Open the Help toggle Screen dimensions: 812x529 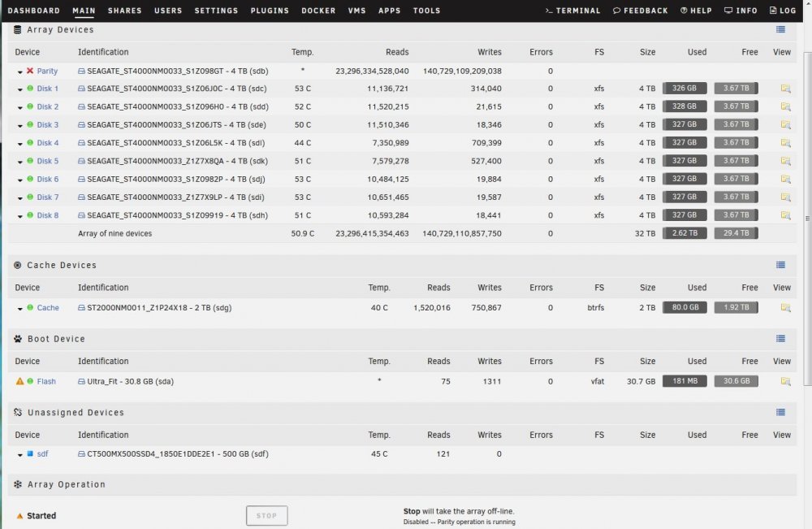click(696, 11)
